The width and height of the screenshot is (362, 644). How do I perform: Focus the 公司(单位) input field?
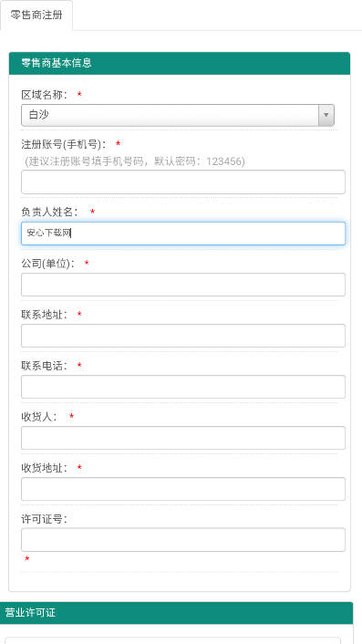[183, 285]
